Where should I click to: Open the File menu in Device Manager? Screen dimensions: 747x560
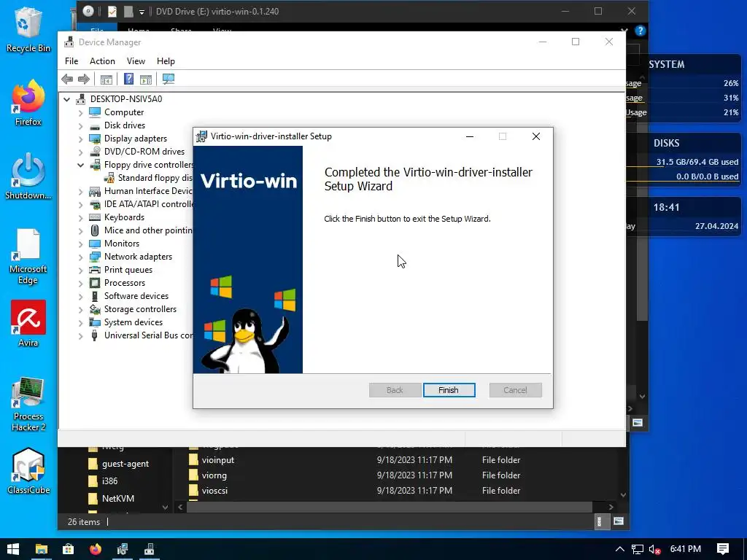click(71, 61)
